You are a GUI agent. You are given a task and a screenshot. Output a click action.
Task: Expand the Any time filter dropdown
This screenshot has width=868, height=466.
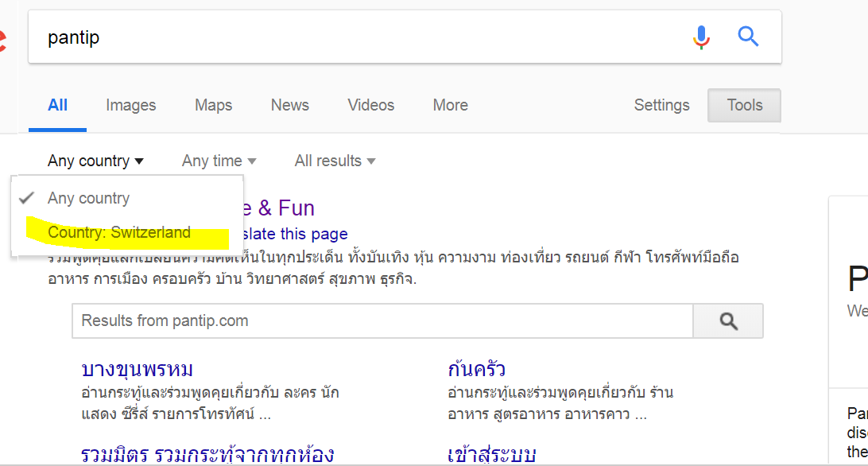[219, 161]
